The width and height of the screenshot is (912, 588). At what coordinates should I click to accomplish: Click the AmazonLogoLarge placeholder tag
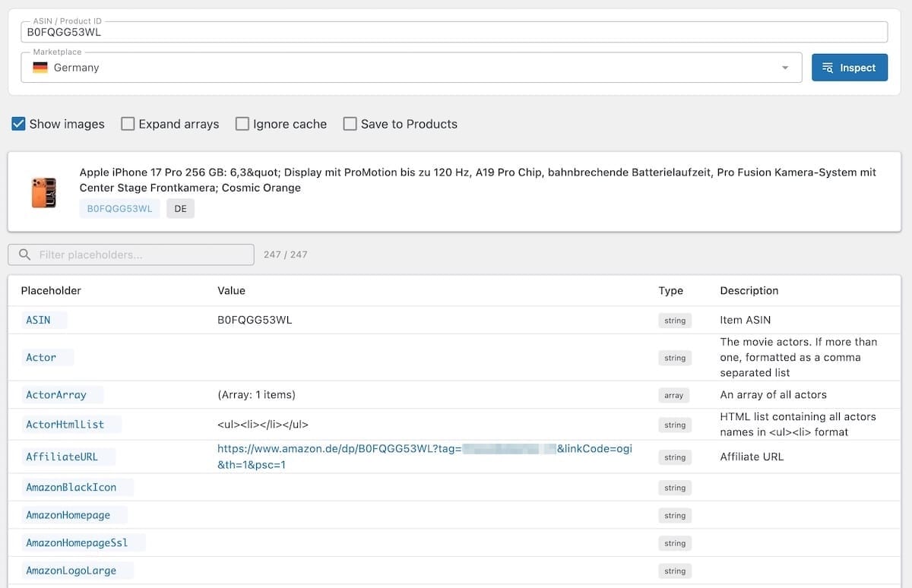coord(71,571)
